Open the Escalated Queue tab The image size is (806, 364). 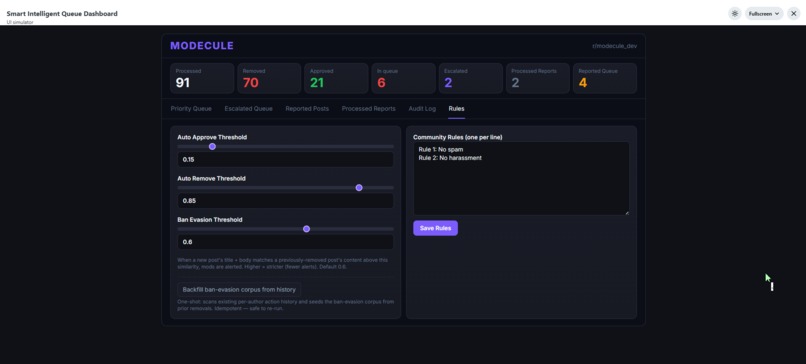(x=248, y=108)
